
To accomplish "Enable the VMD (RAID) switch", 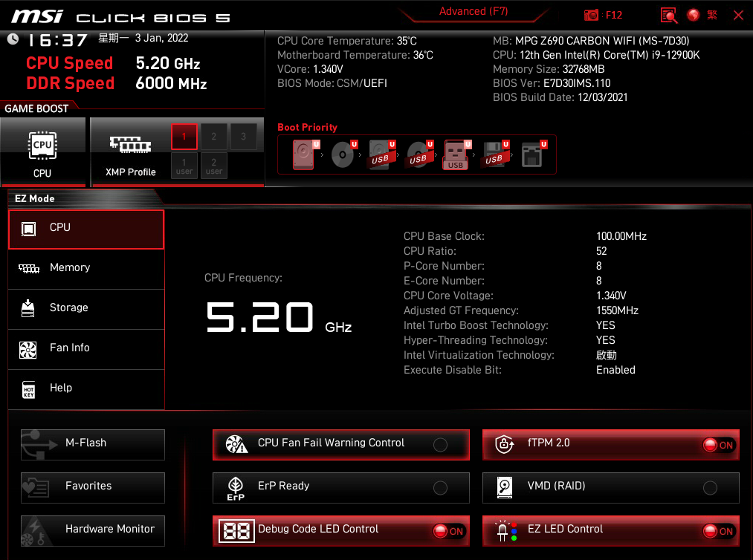I will click(x=710, y=488).
